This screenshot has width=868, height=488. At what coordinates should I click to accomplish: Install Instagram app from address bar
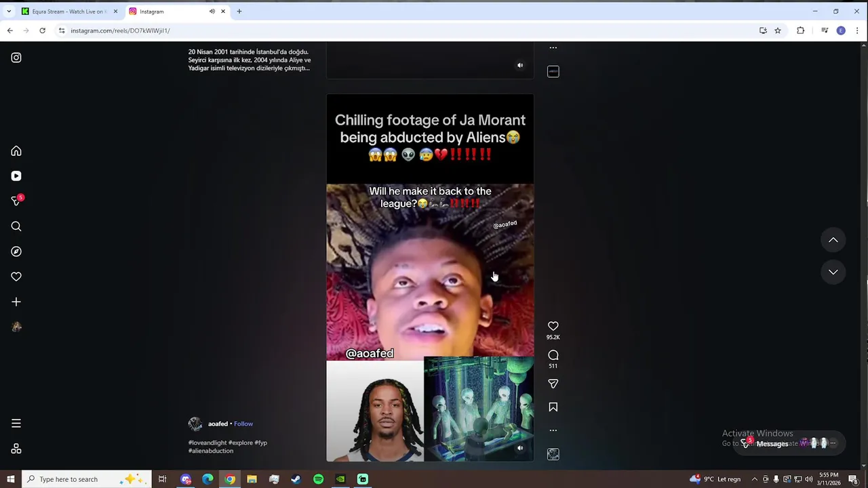pos(763,30)
